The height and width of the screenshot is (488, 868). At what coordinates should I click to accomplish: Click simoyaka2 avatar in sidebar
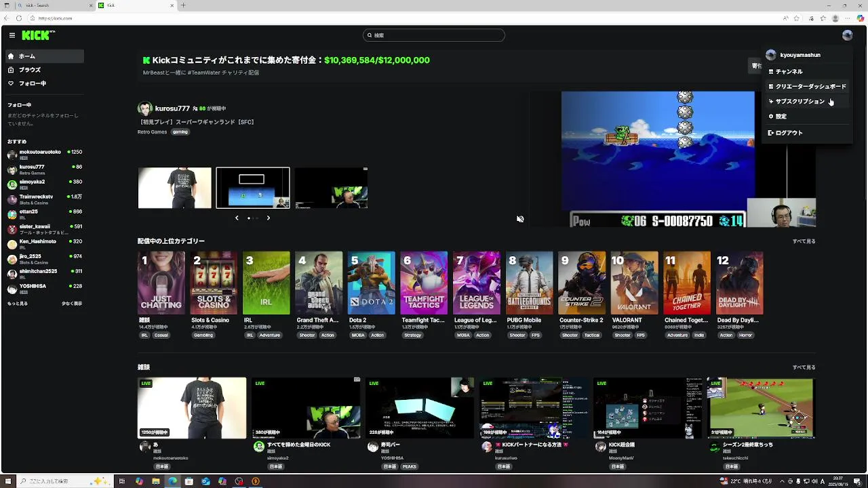(12, 184)
